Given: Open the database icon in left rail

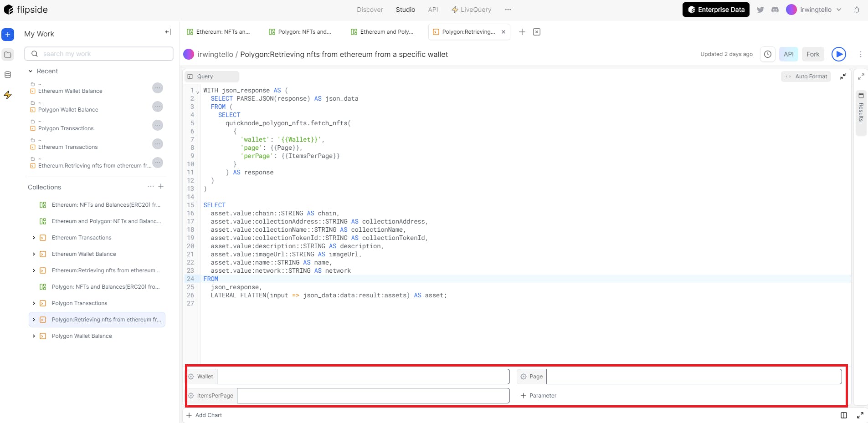Looking at the screenshot, I should [x=8, y=75].
